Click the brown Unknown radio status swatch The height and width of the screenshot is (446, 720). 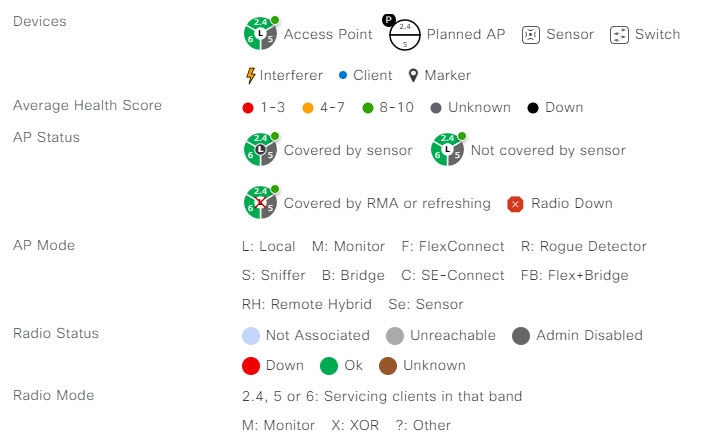[x=388, y=366]
